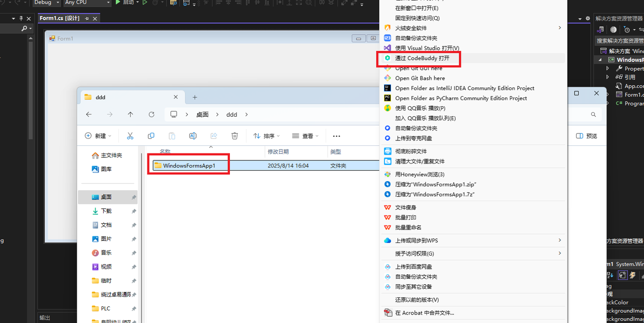
Task: Click the Share icon in Explorer toolbar
Action: point(213,136)
